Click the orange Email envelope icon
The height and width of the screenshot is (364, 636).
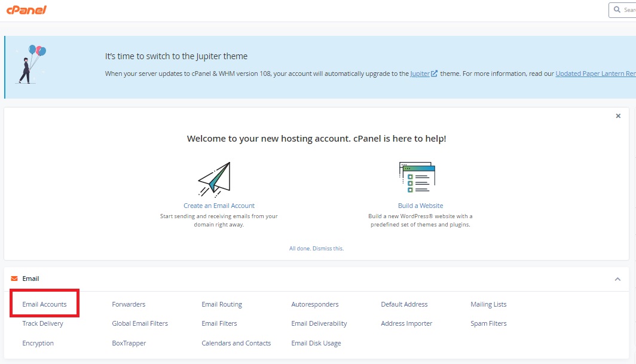[14, 279]
